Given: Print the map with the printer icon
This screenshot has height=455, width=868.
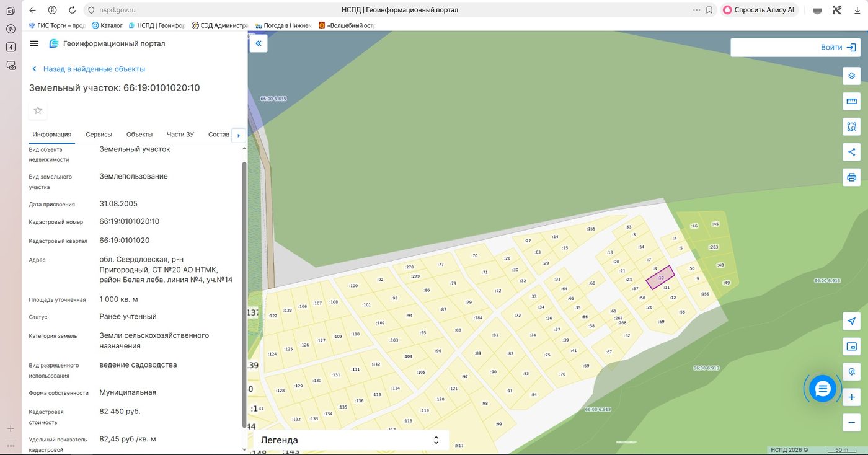Looking at the screenshot, I should click(x=852, y=177).
